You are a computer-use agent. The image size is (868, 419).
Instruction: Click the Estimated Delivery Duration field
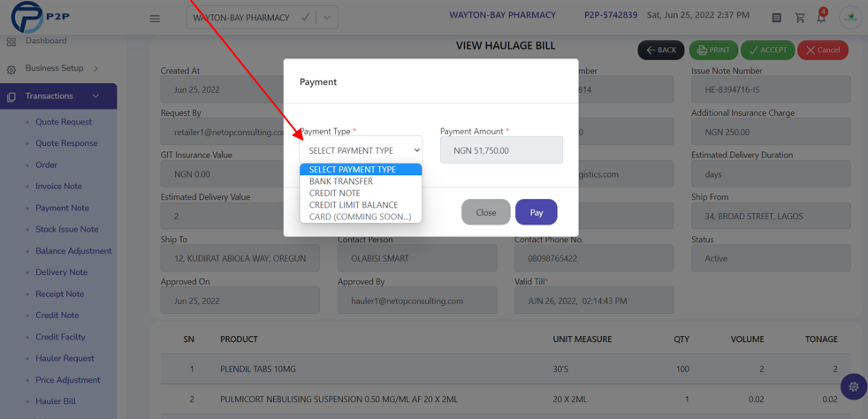point(771,174)
